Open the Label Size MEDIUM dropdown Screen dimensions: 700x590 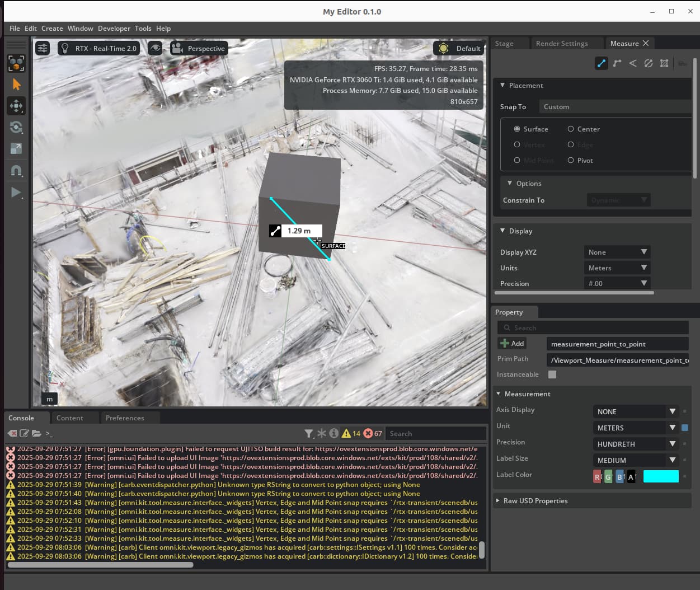pyautogui.click(x=636, y=460)
